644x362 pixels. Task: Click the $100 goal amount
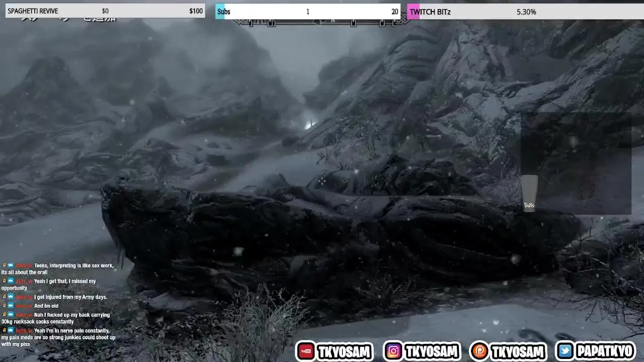tap(196, 11)
